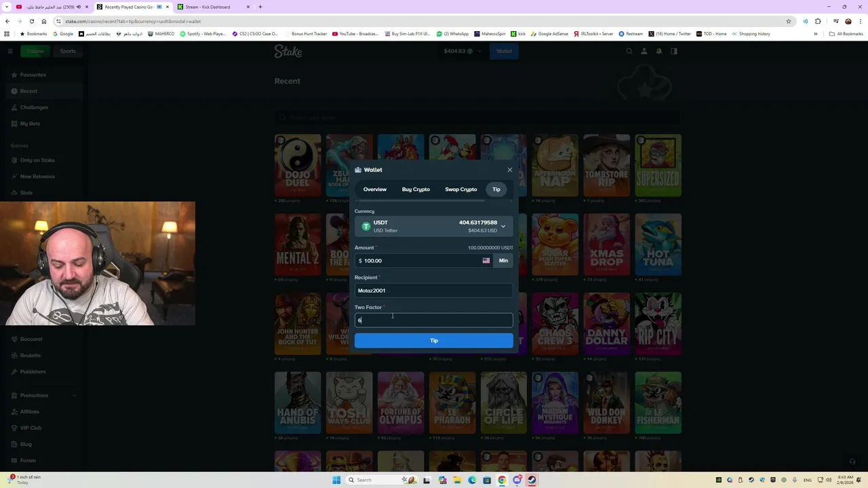Open the weather widget showing rain
Viewport: 868px width, 488px height.
[x=26, y=479]
